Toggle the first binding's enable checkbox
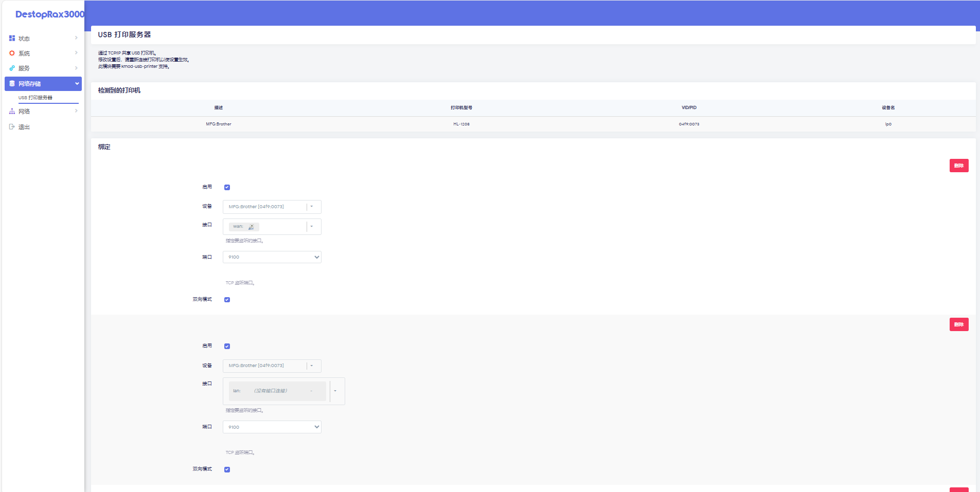Screen dimensions: 980x492 [x=227, y=187]
